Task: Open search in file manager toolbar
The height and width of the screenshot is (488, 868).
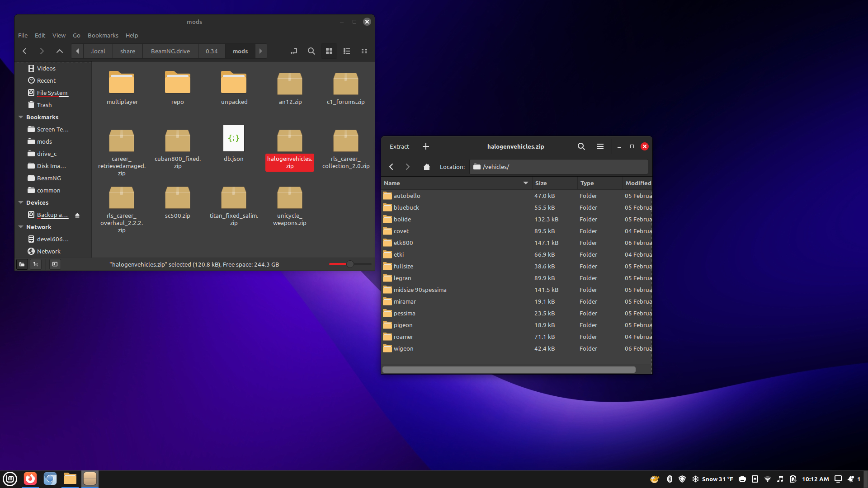Action: coord(311,51)
